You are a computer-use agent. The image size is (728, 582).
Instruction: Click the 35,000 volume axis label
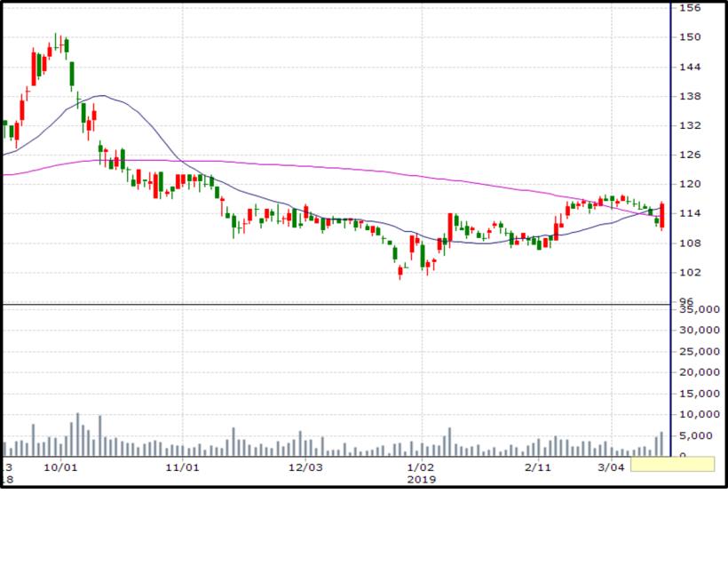point(697,309)
